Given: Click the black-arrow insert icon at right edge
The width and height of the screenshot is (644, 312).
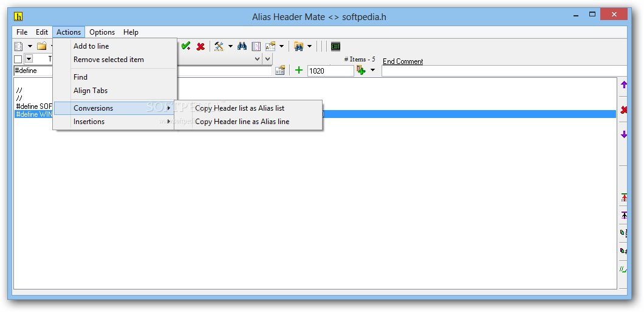Looking at the screenshot, I should tap(624, 215).
